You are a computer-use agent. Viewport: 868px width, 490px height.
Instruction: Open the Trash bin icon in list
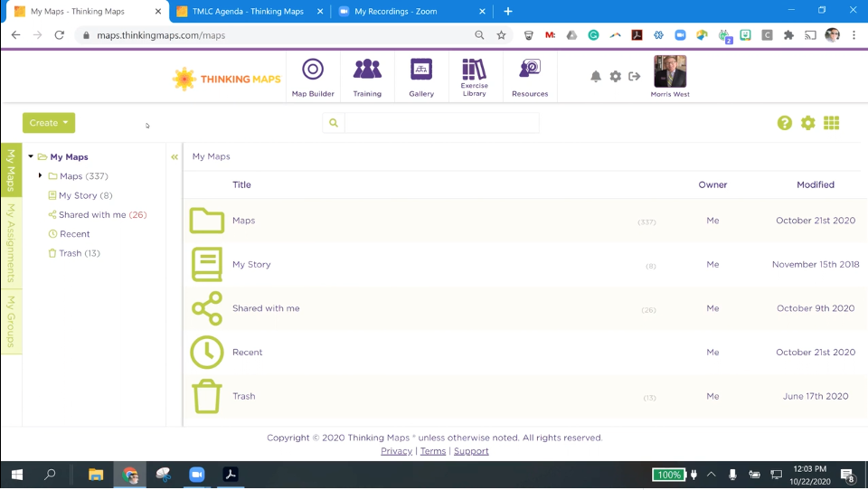(206, 396)
